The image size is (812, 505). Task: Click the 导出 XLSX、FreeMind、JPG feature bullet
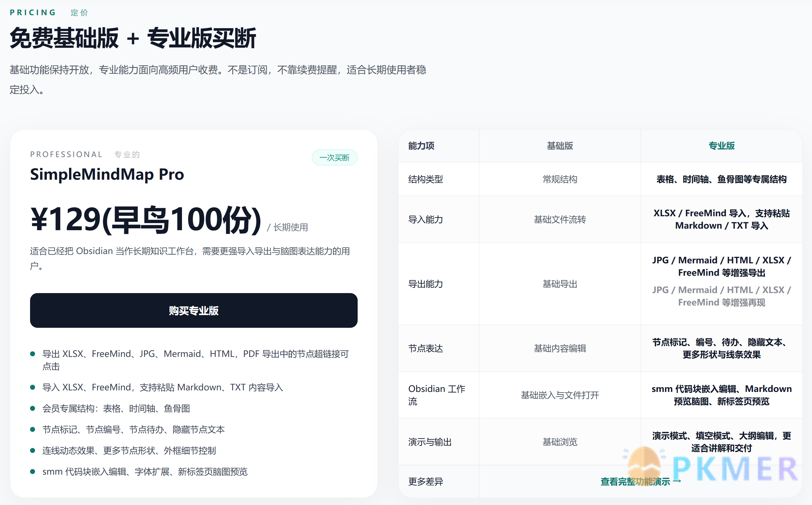coord(195,360)
